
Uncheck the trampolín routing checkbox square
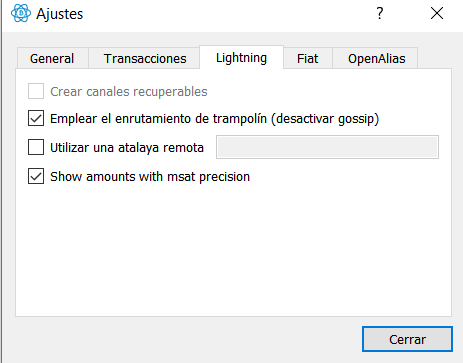point(36,118)
